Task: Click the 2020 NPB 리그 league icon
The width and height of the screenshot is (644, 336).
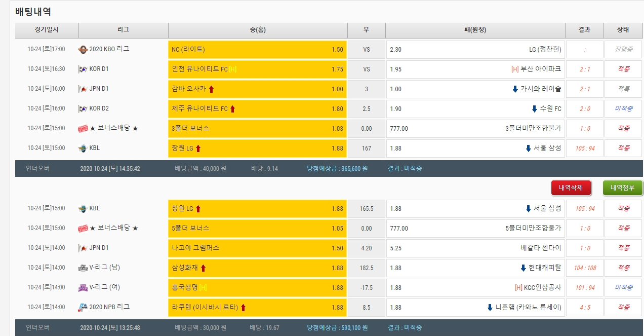Action: pos(83,308)
